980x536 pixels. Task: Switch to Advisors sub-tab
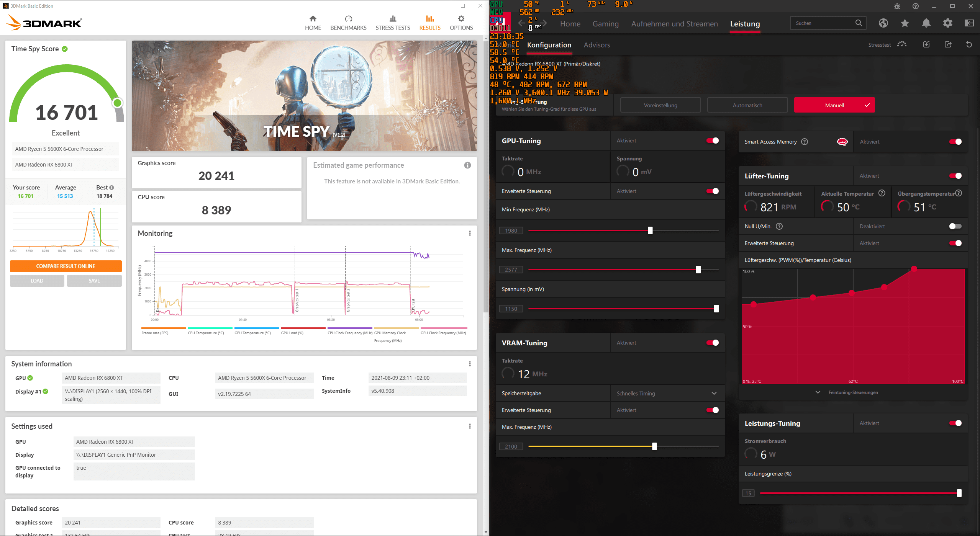[597, 45]
